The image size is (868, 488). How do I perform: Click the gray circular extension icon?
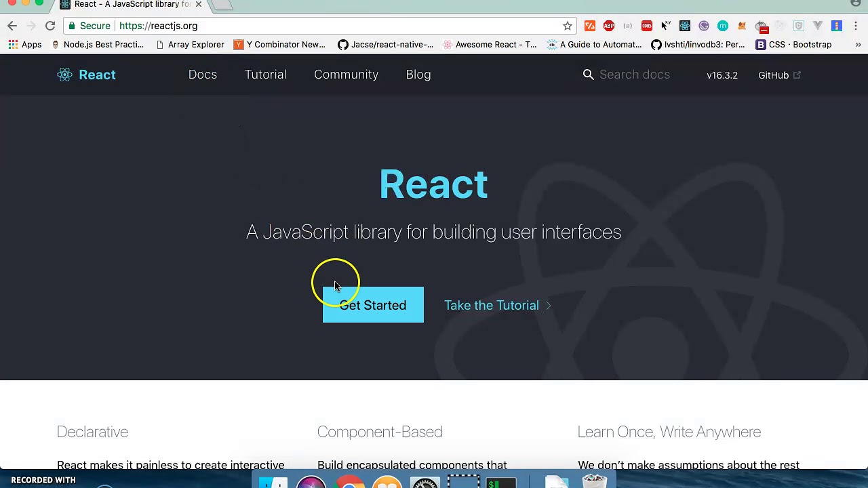pos(780,26)
